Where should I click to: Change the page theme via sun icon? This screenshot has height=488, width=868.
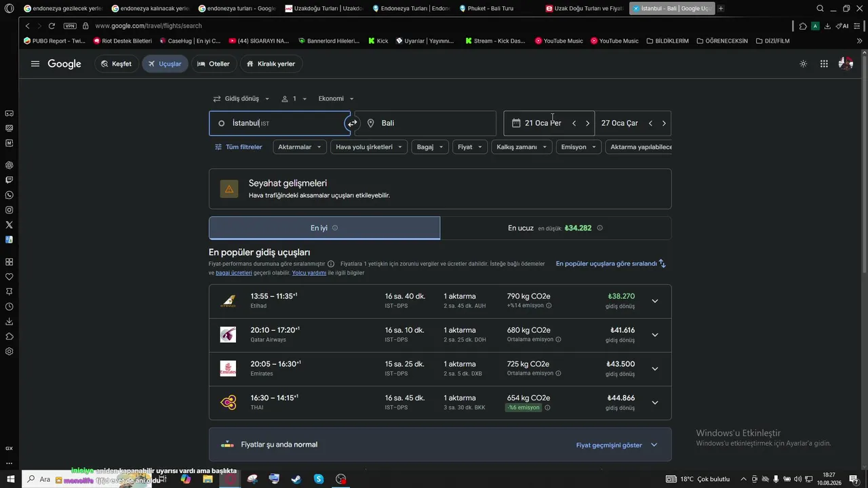point(804,64)
